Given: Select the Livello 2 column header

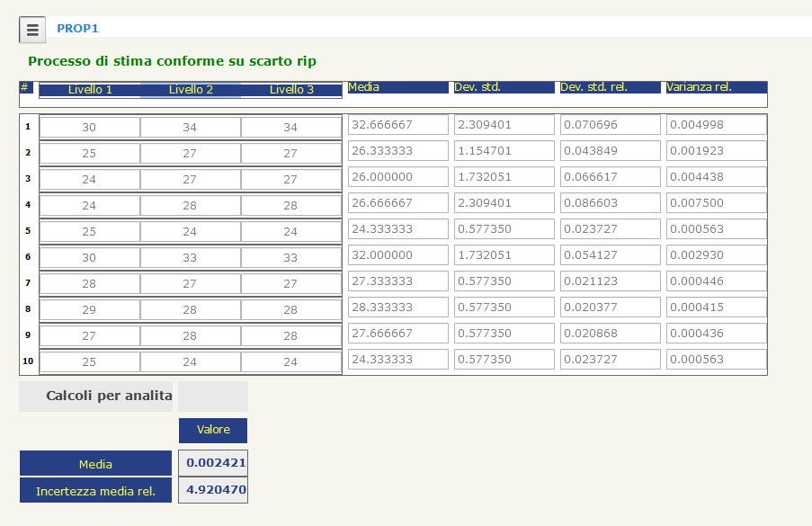Looking at the screenshot, I should 191,90.
